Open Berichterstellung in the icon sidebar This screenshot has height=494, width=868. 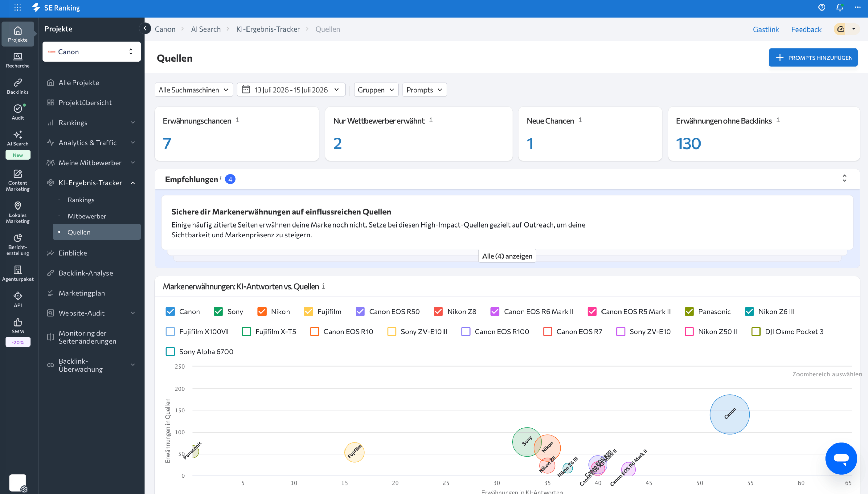click(x=18, y=244)
